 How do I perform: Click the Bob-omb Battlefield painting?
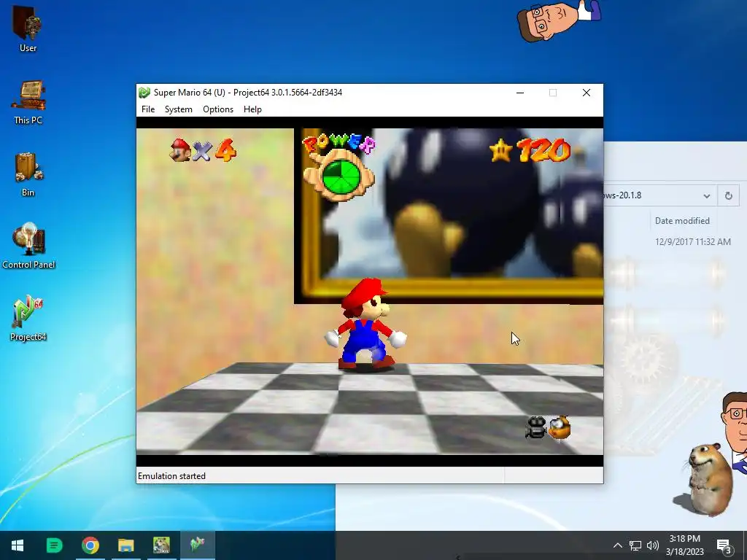click(449, 216)
